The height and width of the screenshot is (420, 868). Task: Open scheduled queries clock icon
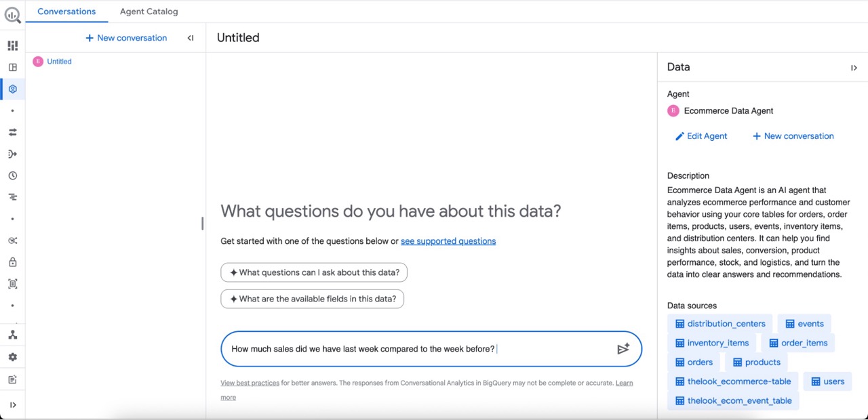(12, 175)
